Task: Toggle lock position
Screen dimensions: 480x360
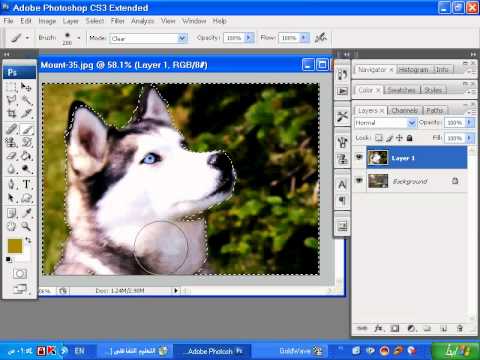Action: 399,138
